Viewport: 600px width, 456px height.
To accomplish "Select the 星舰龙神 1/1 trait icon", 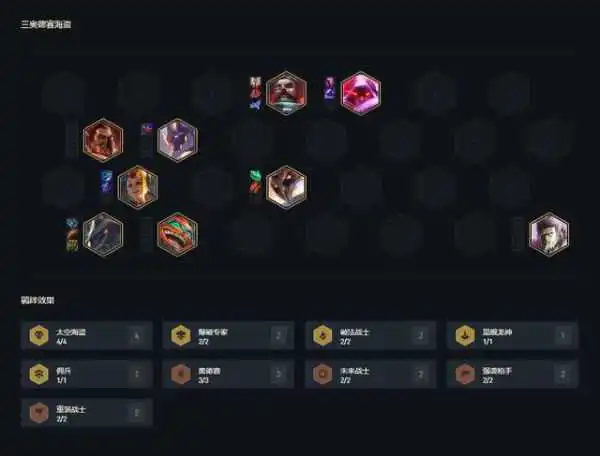I will pyautogui.click(x=465, y=335).
